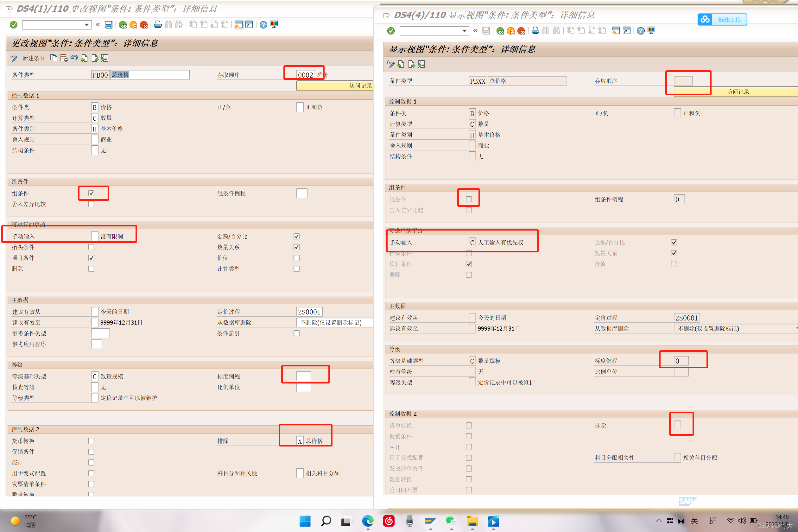This screenshot has width=798, height=532.
Task: Click green back arrow in the left toolbar
Action: (x=123, y=25)
